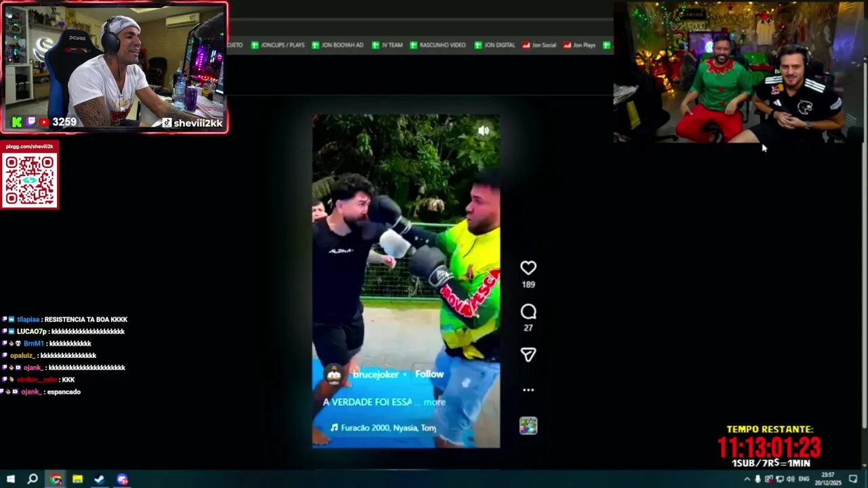The width and height of the screenshot is (868, 488).
Task: Toggle video sound with the speaker icon
Action: pyautogui.click(x=484, y=131)
